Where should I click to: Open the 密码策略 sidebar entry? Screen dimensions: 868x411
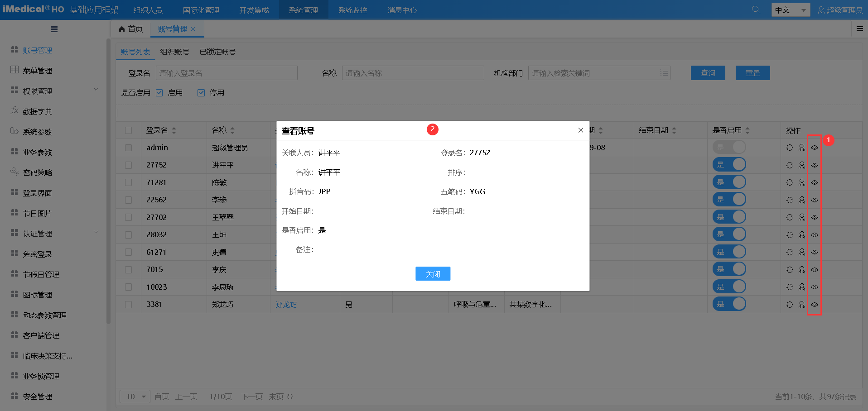point(39,172)
